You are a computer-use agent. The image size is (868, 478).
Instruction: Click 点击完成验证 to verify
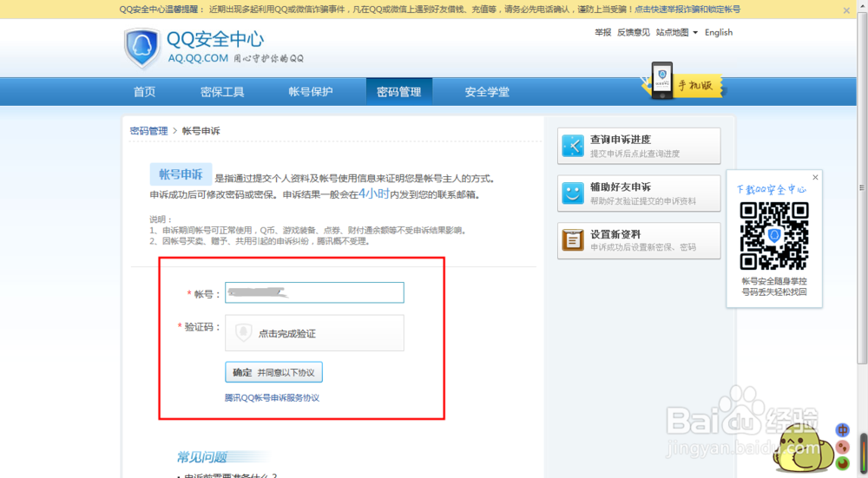pos(314,333)
